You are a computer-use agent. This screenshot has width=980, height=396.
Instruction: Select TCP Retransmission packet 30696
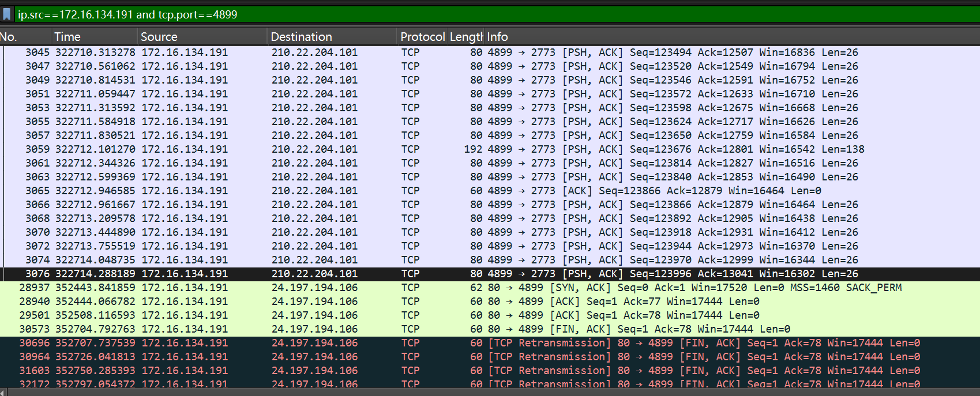(x=490, y=343)
